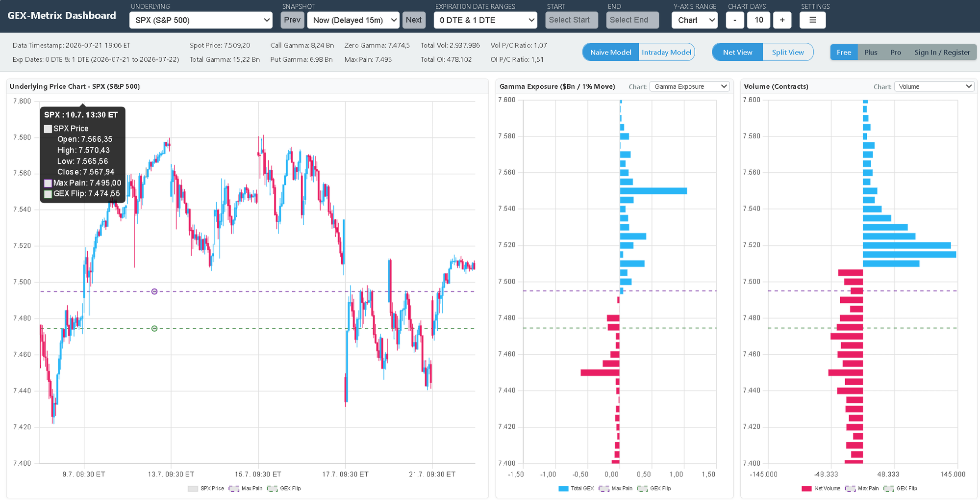Click the GEX-Metrix Dashboard logo title
This screenshot has height=500, width=980.
(x=62, y=16)
